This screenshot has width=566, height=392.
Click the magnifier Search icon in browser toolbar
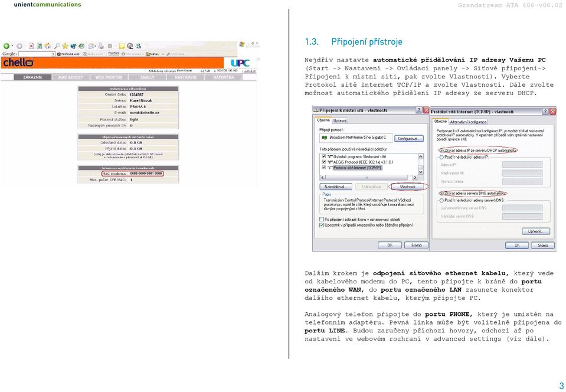point(57,46)
